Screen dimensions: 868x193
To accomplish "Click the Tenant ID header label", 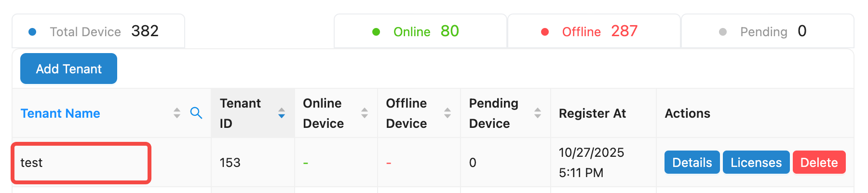I will click(x=240, y=113).
